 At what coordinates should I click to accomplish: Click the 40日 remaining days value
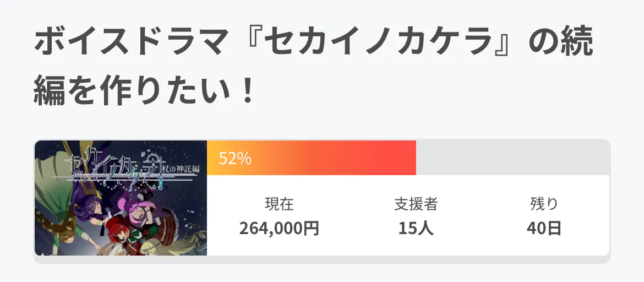(x=544, y=228)
